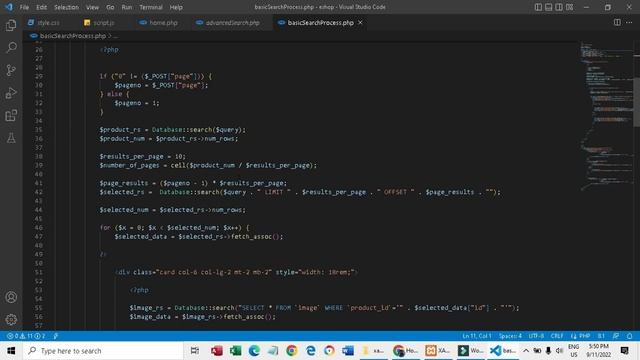Open Customize Layout icon
This screenshot has width=640, height=360.
[x=569, y=7]
